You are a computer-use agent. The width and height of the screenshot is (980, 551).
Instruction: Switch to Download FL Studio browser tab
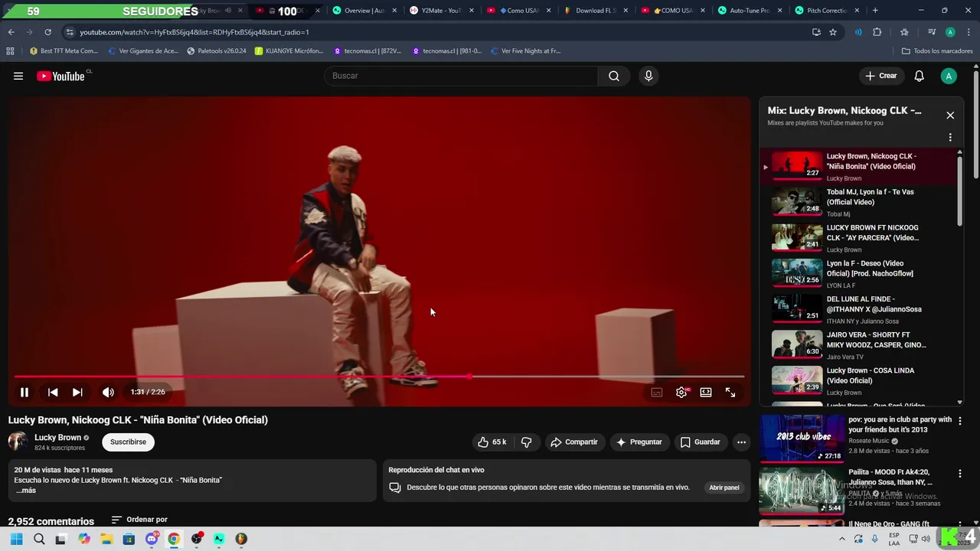tap(596, 11)
